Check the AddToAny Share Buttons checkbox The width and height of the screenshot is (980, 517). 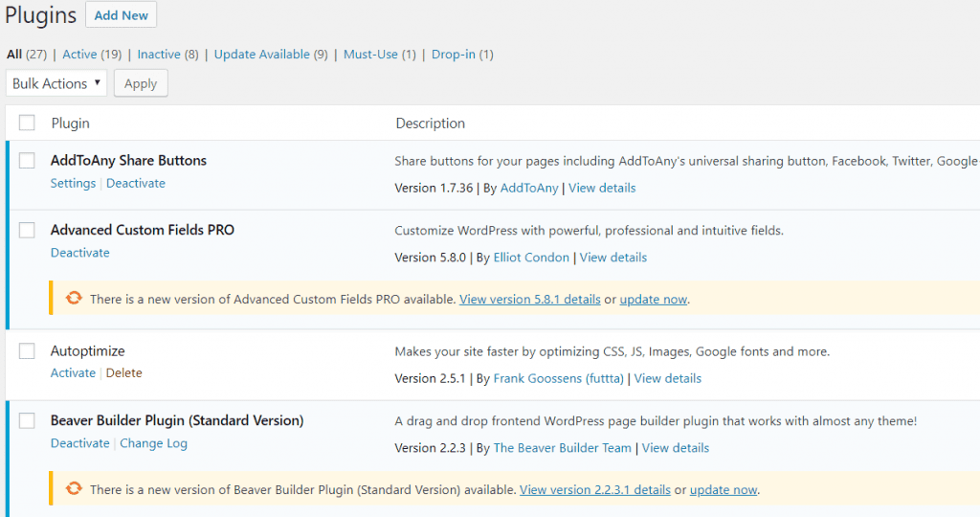[x=27, y=161]
